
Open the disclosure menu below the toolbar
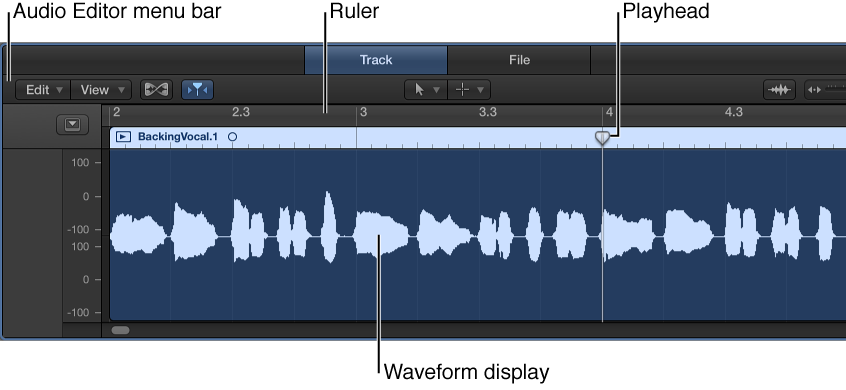72,125
